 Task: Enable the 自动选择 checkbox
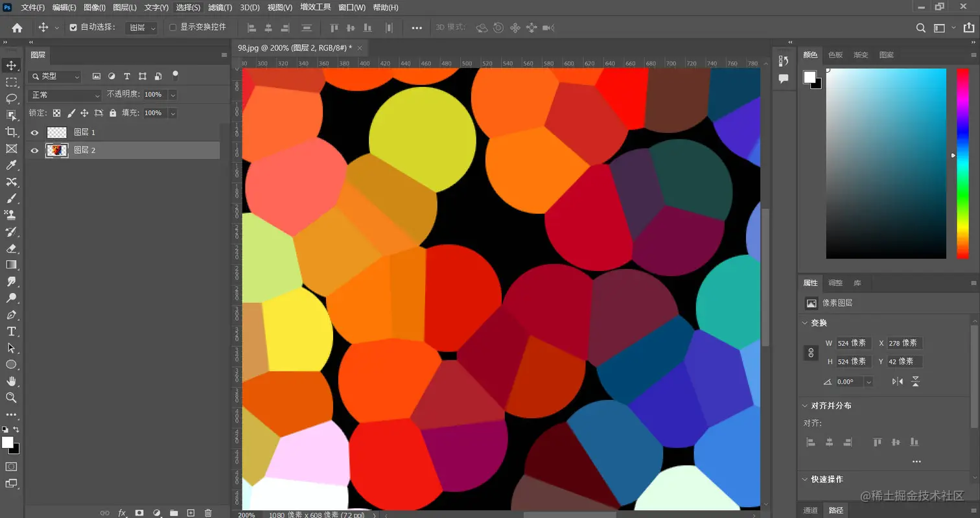[73, 27]
